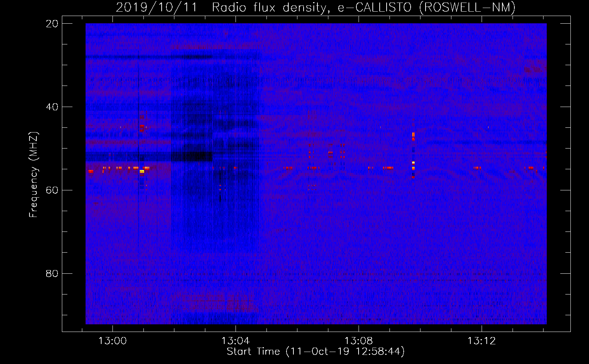Click the "Frequency (MHZ)" axis label
This screenshot has width=589, height=364.
click(x=33, y=175)
